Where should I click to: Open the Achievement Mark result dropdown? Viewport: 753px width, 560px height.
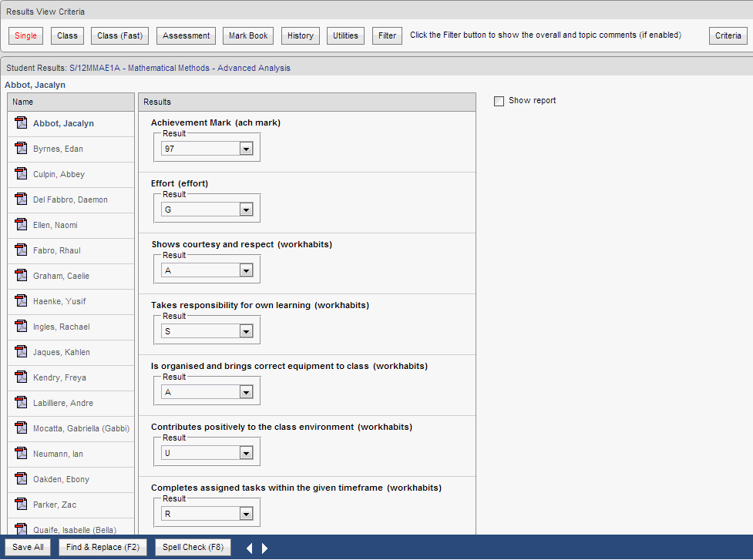[x=247, y=149]
